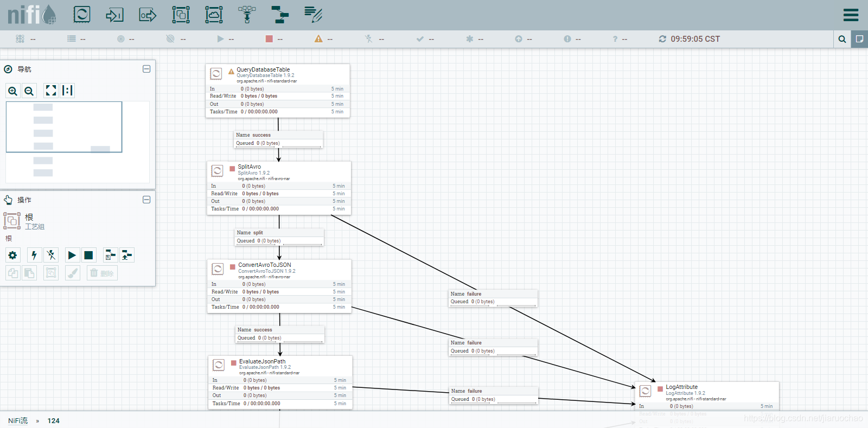The height and width of the screenshot is (428, 868).
Task: Select the Template toolbar icon
Action: click(x=280, y=15)
